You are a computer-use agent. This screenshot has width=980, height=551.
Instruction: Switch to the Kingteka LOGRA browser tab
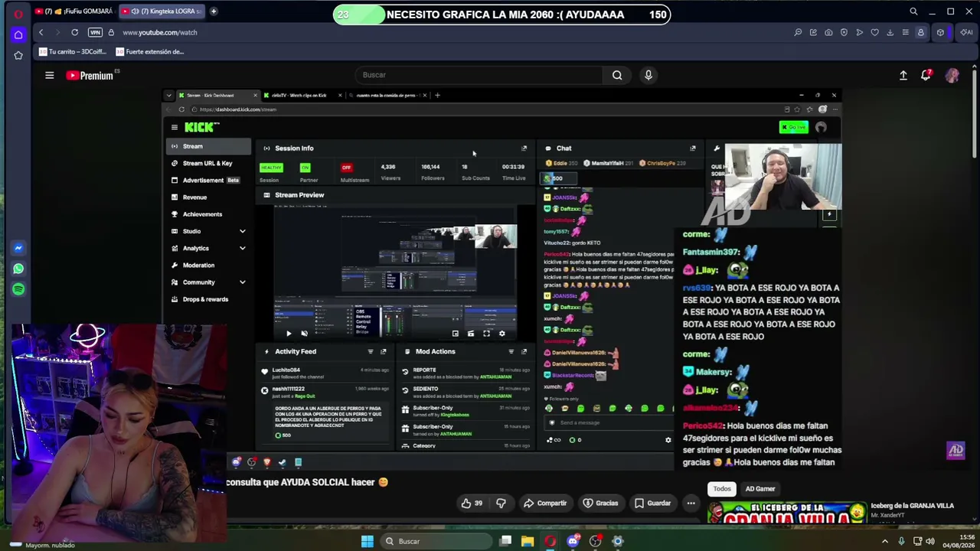[x=162, y=11]
